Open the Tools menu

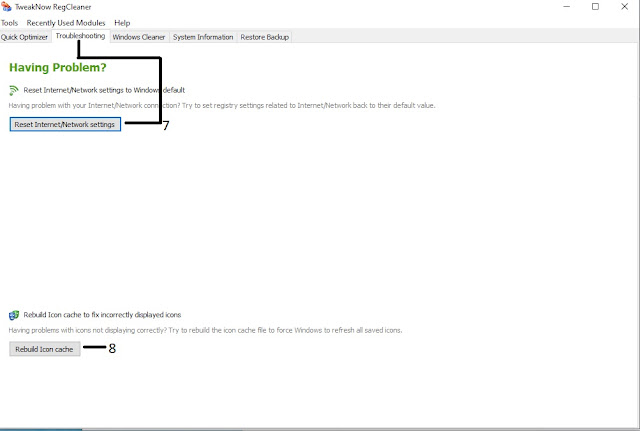(9, 23)
